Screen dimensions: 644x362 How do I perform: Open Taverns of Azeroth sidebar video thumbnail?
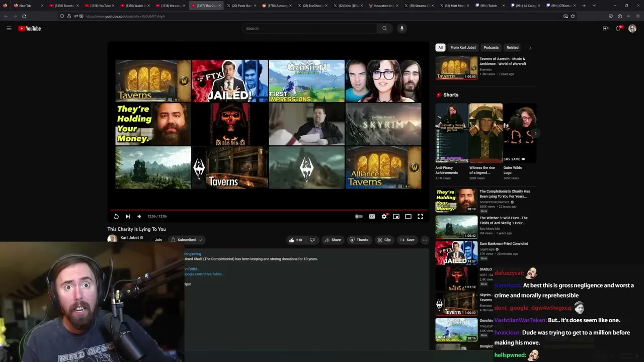click(456, 67)
